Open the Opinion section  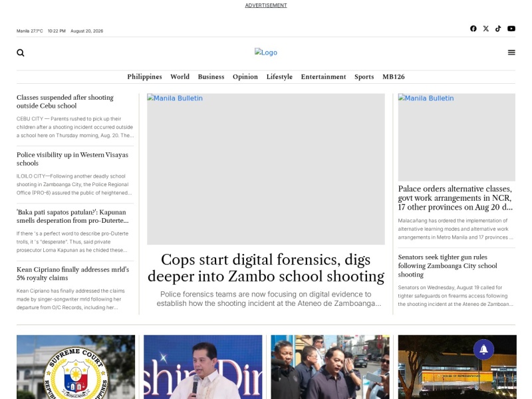[245, 76]
